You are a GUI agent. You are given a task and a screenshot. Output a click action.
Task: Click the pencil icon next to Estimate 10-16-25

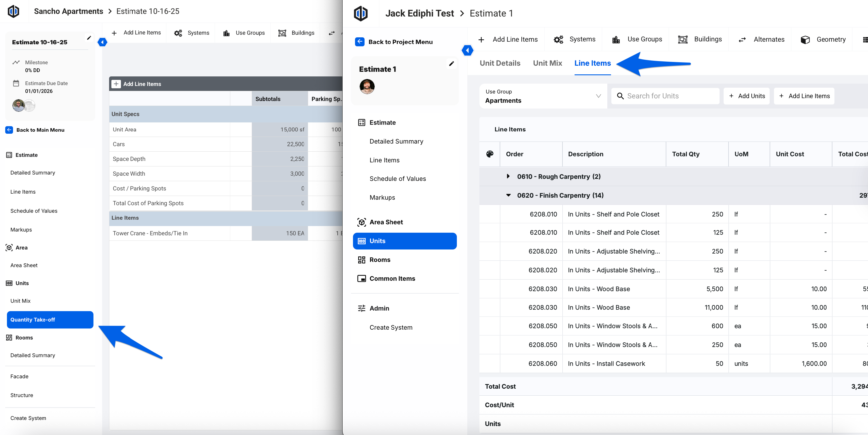click(x=89, y=38)
